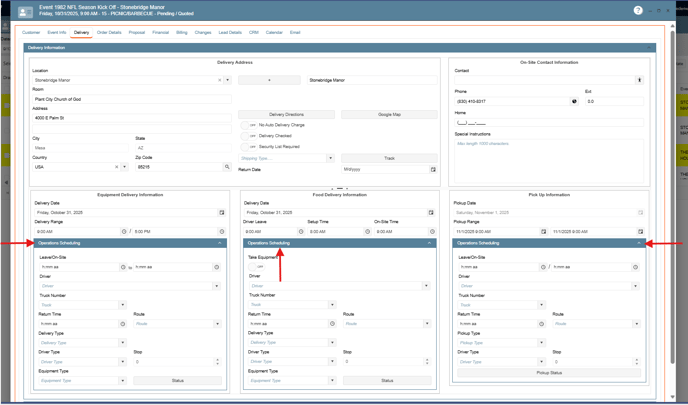Click the Zip Code search magnifier icon
The height and width of the screenshot is (405, 688).
pos(227,167)
